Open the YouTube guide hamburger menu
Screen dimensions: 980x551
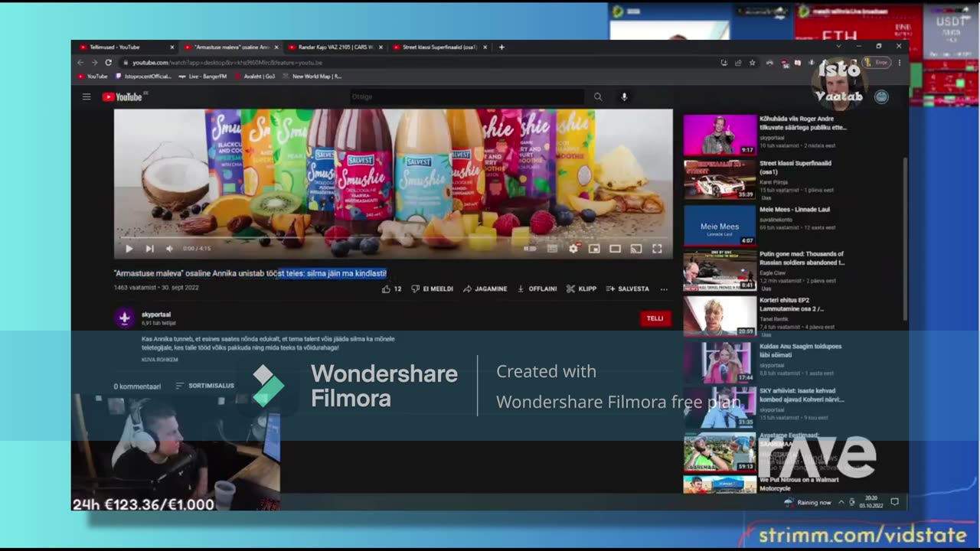[x=87, y=97]
